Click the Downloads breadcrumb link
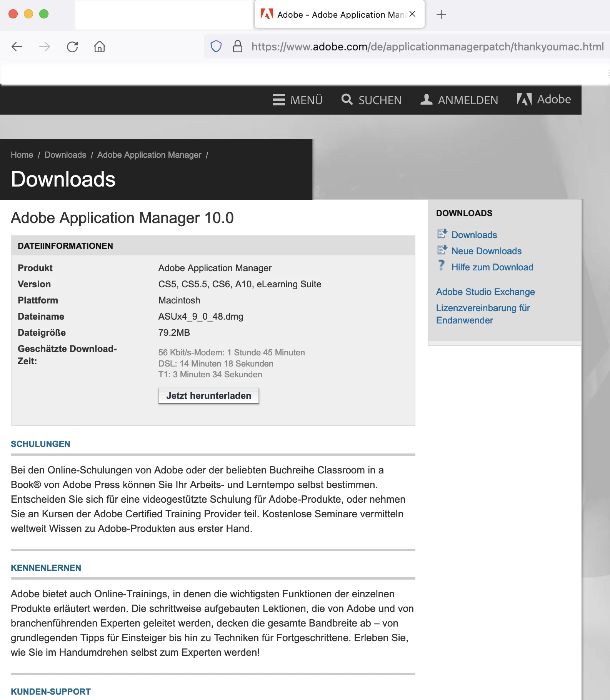This screenshot has width=610, height=700. point(65,155)
